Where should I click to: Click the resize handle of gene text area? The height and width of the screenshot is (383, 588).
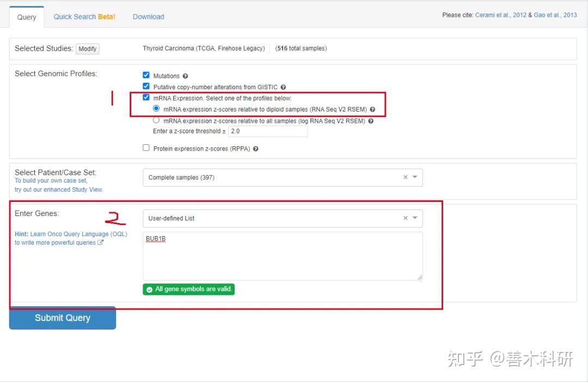(420, 277)
